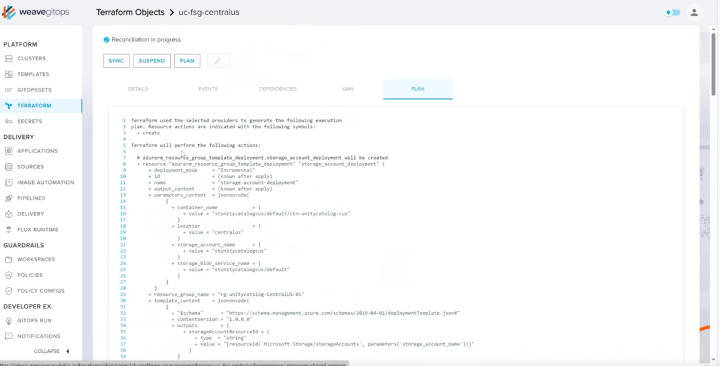Click the breadcrumb chevron separator
The image size is (720, 366).
point(171,12)
